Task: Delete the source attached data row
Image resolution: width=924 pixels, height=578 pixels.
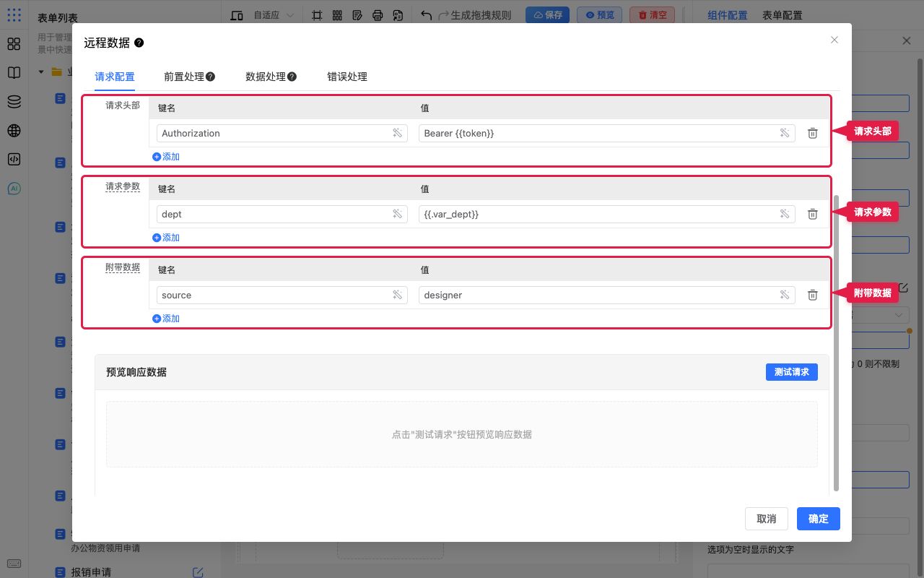Action: (x=812, y=295)
